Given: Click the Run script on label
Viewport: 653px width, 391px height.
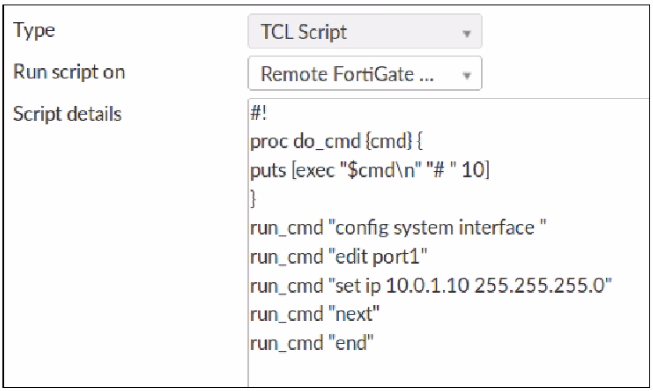Looking at the screenshot, I should 69,72.
